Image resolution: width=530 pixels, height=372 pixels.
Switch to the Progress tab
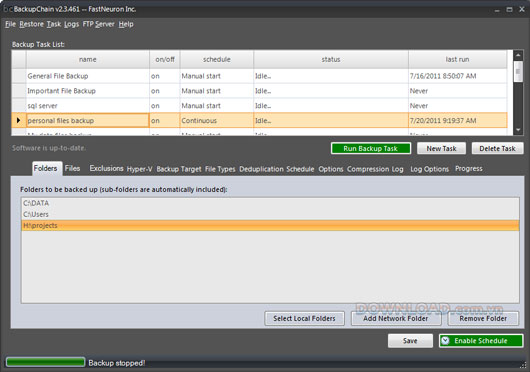(x=468, y=168)
